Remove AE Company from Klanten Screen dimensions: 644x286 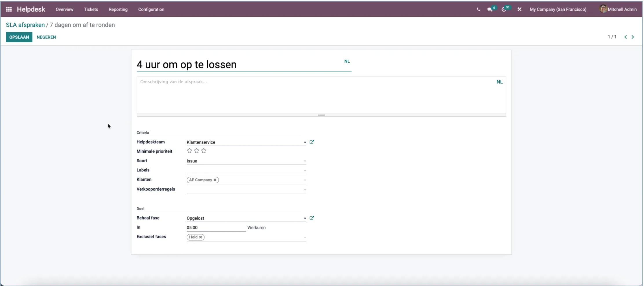pos(215,180)
